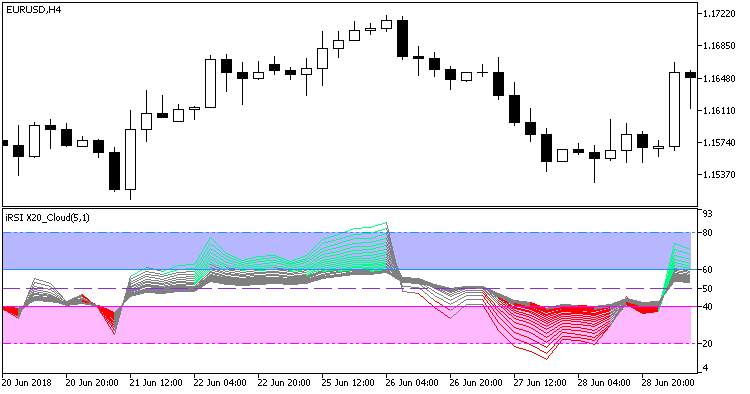Viewport: 750px width, 394px height.
Task: Click the 25 Jun 12:00 time label
Action: pyautogui.click(x=348, y=383)
